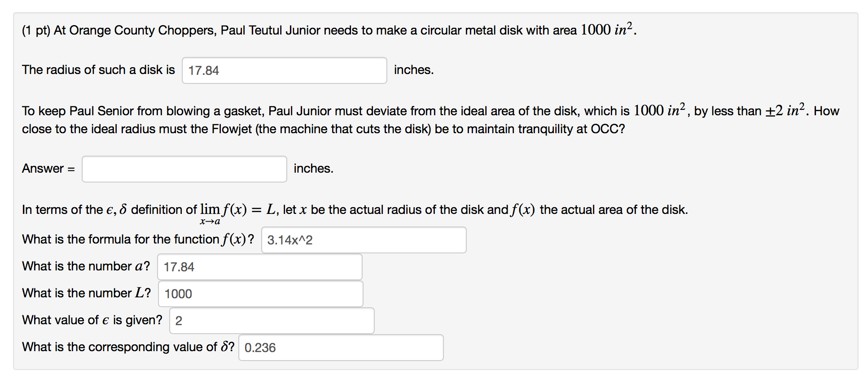The width and height of the screenshot is (868, 383).
Task: Click the number a input field
Action: (x=259, y=267)
